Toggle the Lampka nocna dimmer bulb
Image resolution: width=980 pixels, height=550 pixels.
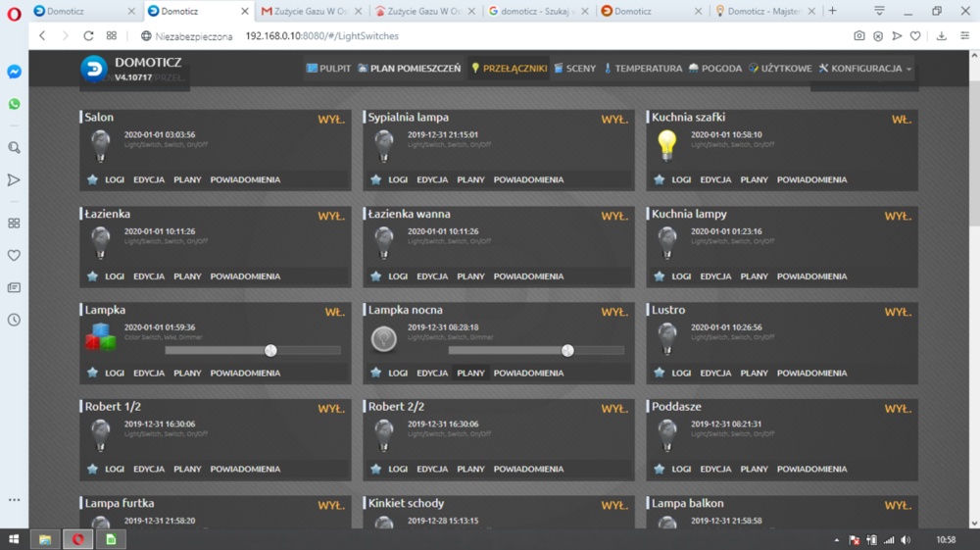tap(383, 338)
